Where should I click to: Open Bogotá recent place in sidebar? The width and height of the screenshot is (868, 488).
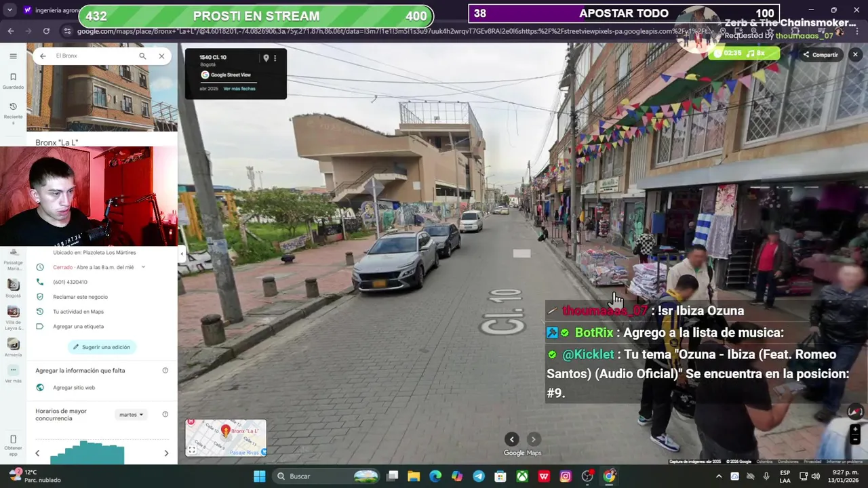(13, 288)
